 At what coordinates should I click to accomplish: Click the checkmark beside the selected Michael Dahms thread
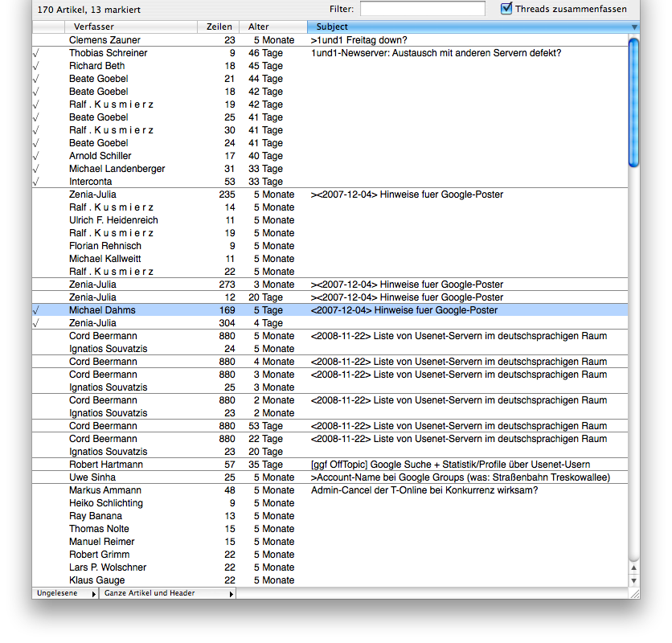[35, 310]
